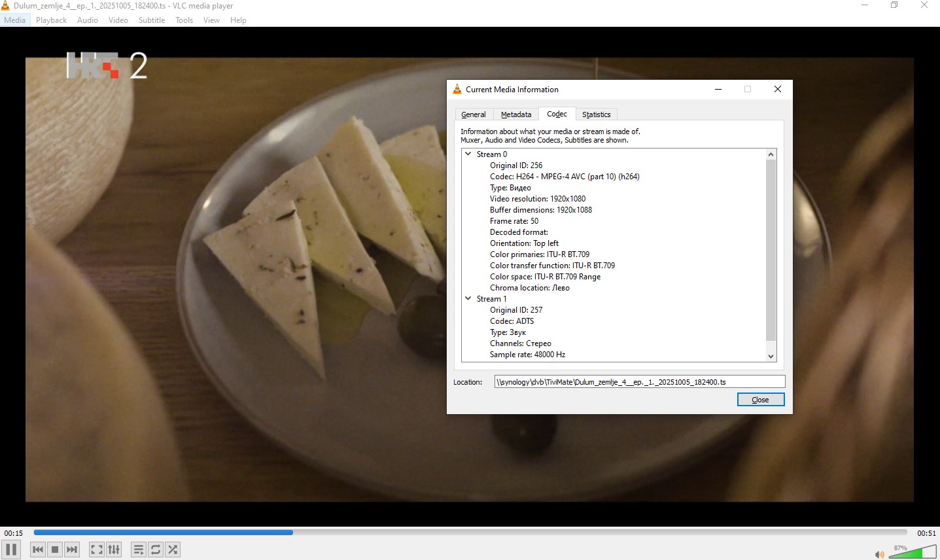
Task: Collapse the Stream 1 tree node
Action: [468, 299]
